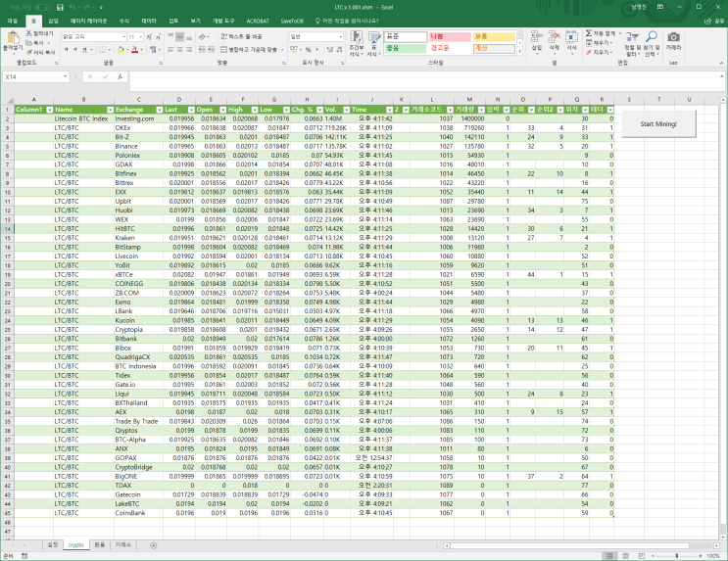Click the increase decimal icon
Screen dimensions: 728x561
point(330,50)
